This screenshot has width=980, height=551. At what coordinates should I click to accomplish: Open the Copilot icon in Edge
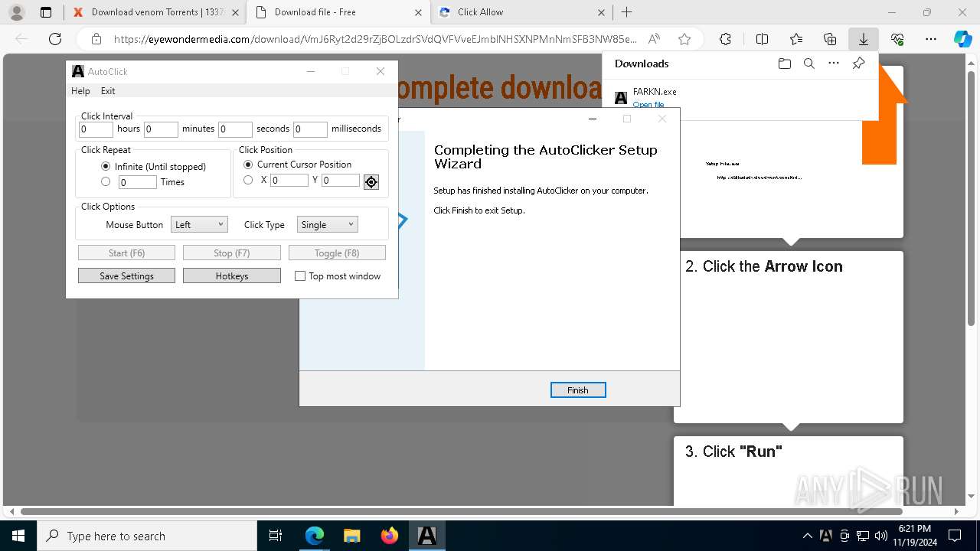pos(962,39)
